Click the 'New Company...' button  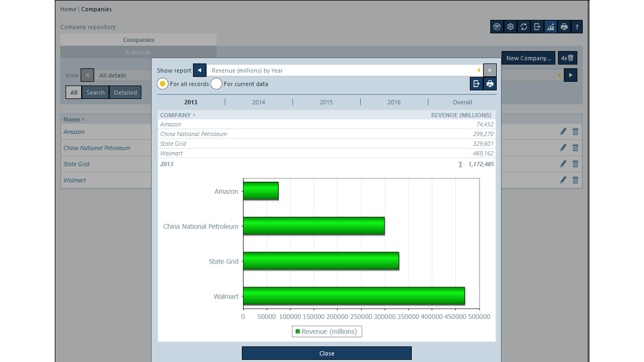point(528,58)
